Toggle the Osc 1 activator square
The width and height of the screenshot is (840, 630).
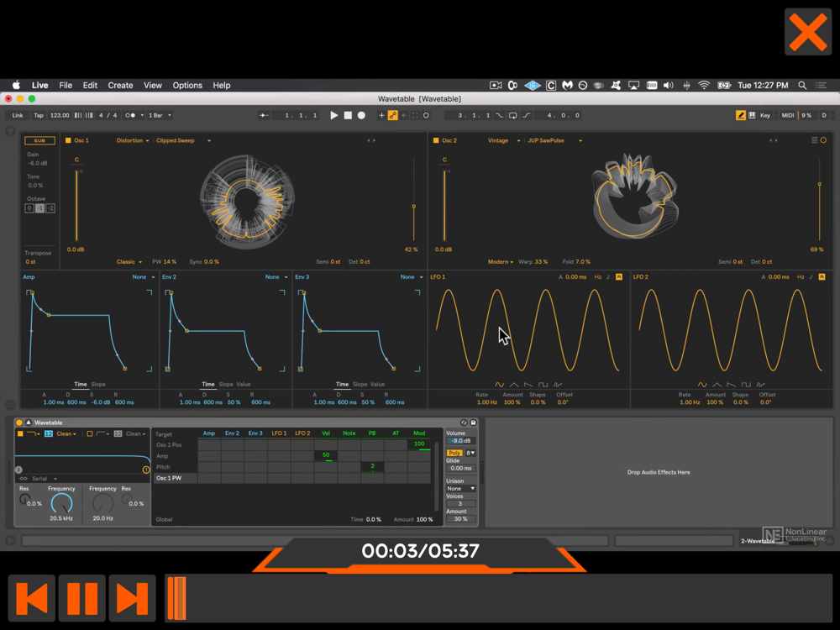68,140
